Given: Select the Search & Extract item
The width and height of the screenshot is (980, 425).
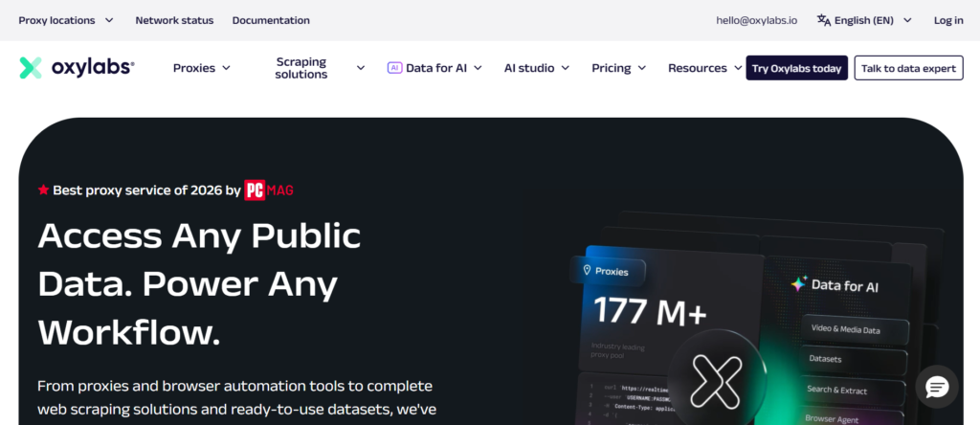Looking at the screenshot, I should [853, 391].
